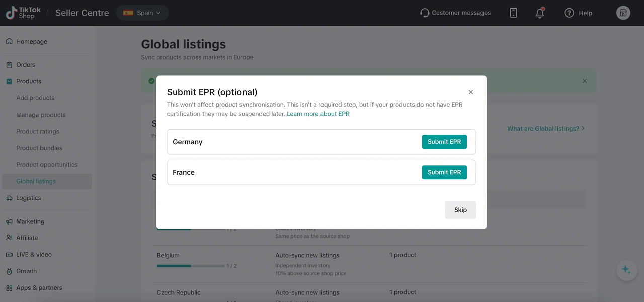Screen dimensions: 644x302
Task: Open the Spain market dropdown
Action: click(142, 13)
